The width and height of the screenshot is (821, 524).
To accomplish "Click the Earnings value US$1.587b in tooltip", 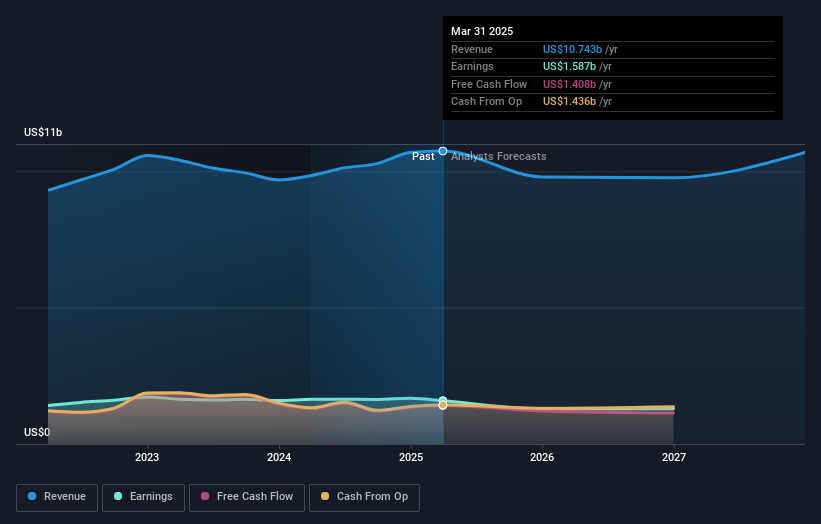I will [x=569, y=66].
